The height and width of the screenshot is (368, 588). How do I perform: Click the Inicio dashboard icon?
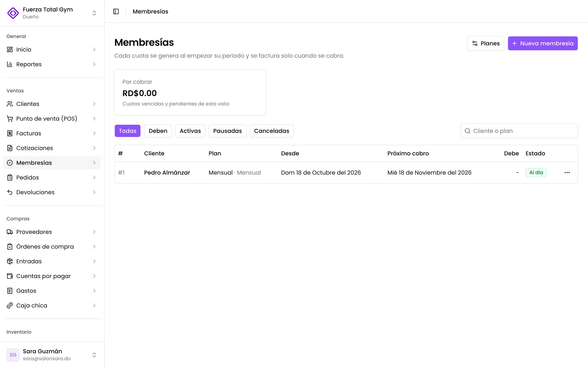point(10,49)
